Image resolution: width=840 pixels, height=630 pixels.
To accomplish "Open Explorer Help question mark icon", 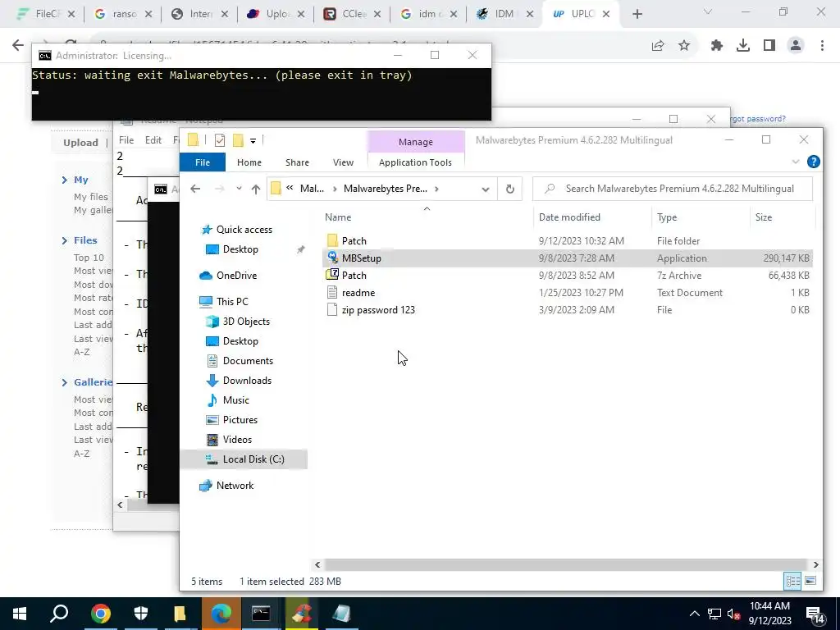I will point(813,162).
